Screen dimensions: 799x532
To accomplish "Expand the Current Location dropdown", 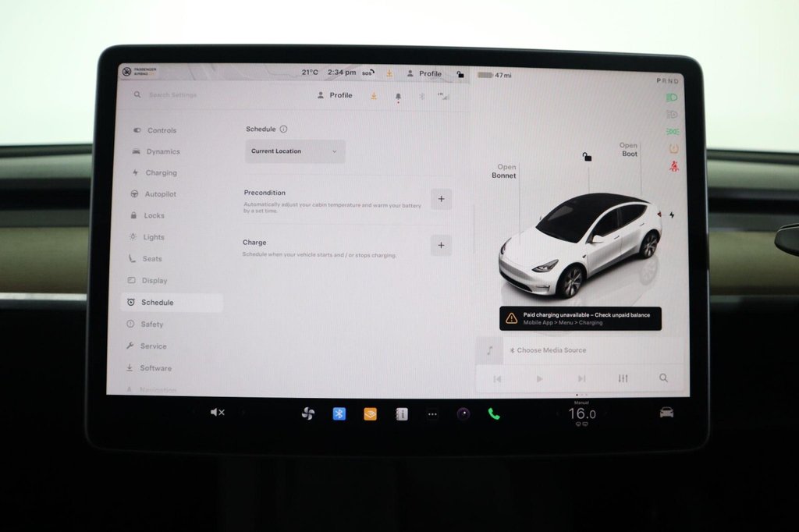I will tap(295, 151).
